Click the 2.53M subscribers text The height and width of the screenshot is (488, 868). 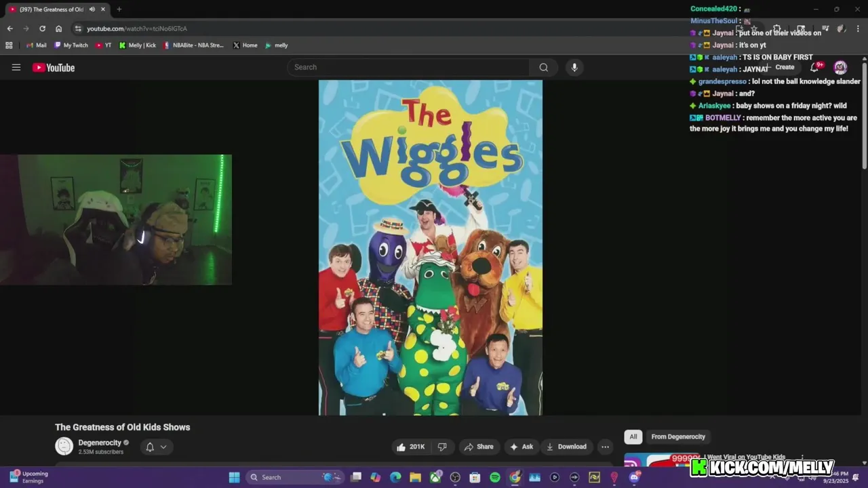(101, 452)
